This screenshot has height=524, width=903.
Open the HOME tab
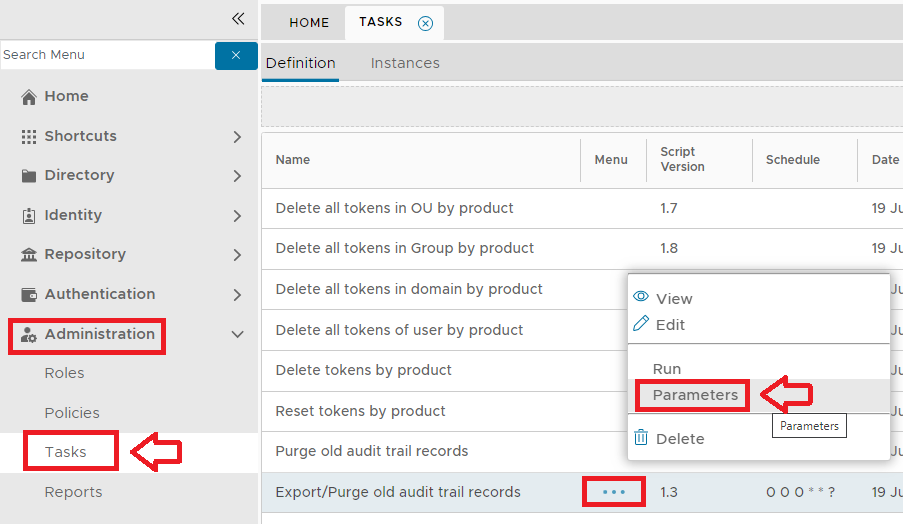[309, 22]
